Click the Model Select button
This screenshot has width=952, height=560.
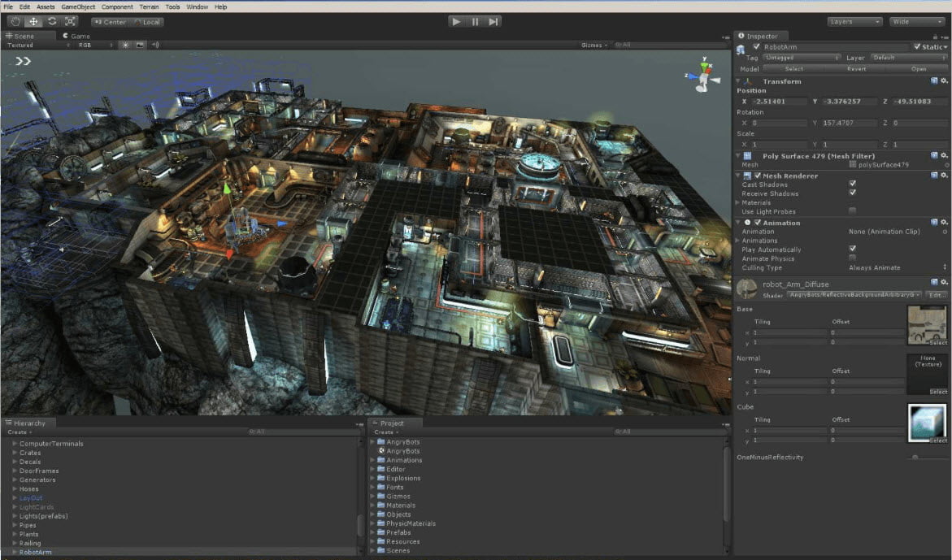coord(793,69)
